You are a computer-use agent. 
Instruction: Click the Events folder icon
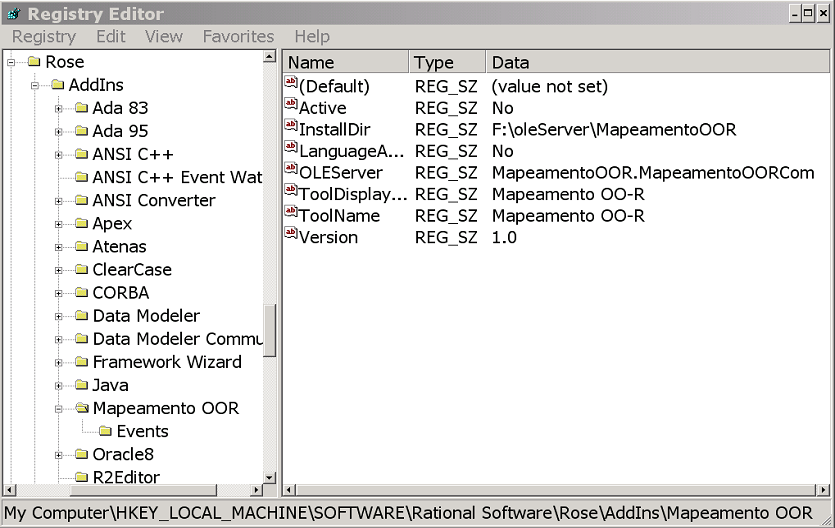coord(105,431)
